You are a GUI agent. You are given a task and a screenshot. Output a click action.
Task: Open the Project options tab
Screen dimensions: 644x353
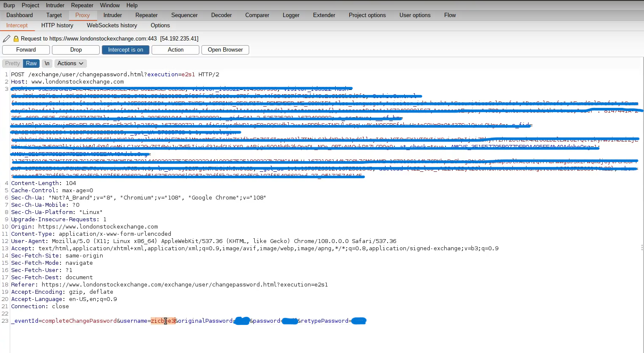pyautogui.click(x=367, y=15)
